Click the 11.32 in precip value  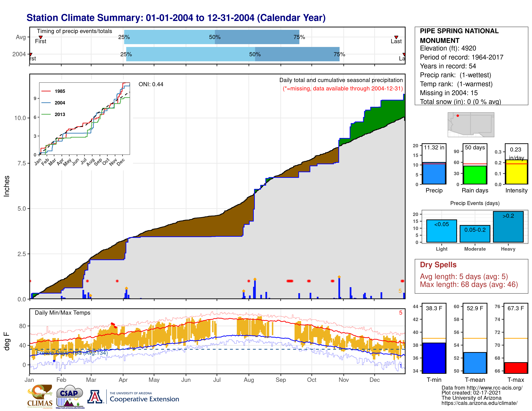pyautogui.click(x=434, y=147)
